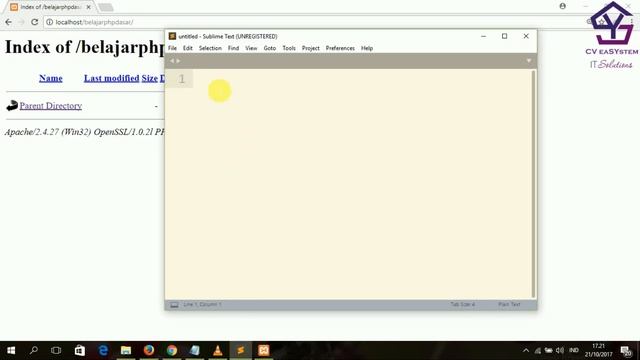The height and width of the screenshot is (360, 640).
Task: Maximize the Sublime Text window
Action: pos(504,36)
